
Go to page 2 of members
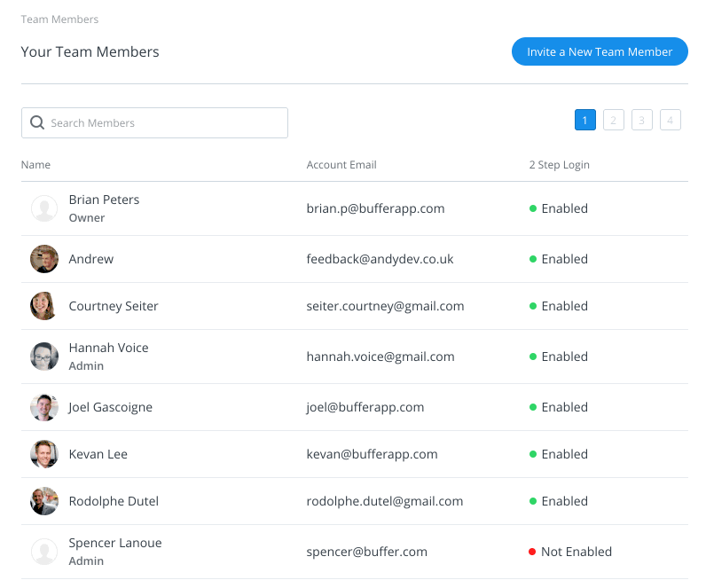(613, 120)
